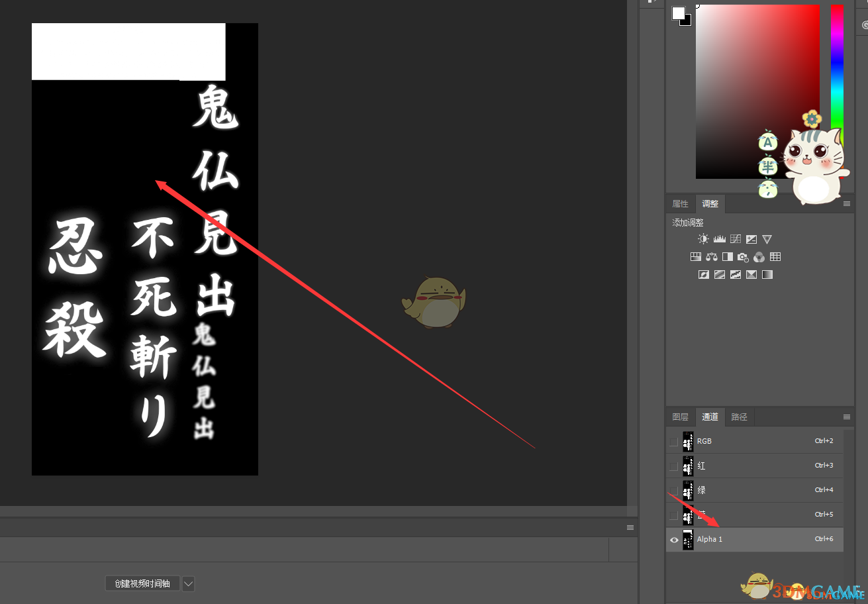Open dropdown arrow beside 创建视频时间轴

tap(188, 583)
